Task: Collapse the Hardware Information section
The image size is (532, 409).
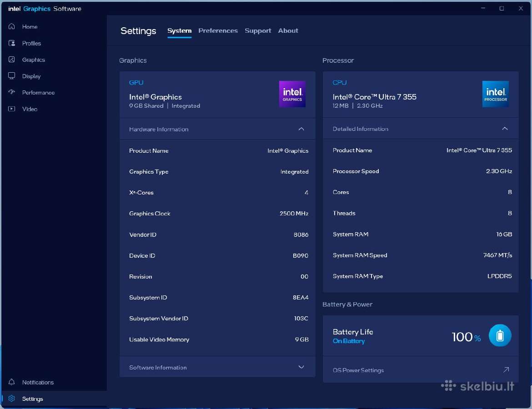Action: pyautogui.click(x=301, y=129)
